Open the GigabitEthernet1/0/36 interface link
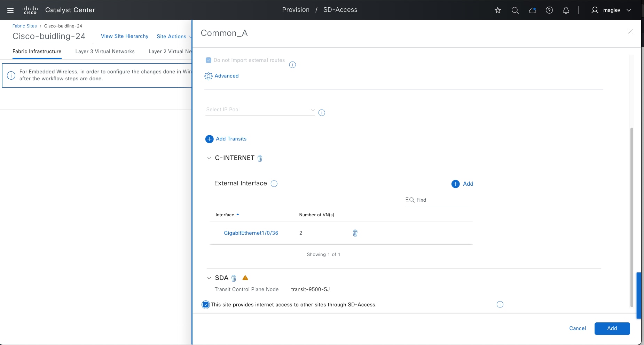 (x=251, y=233)
